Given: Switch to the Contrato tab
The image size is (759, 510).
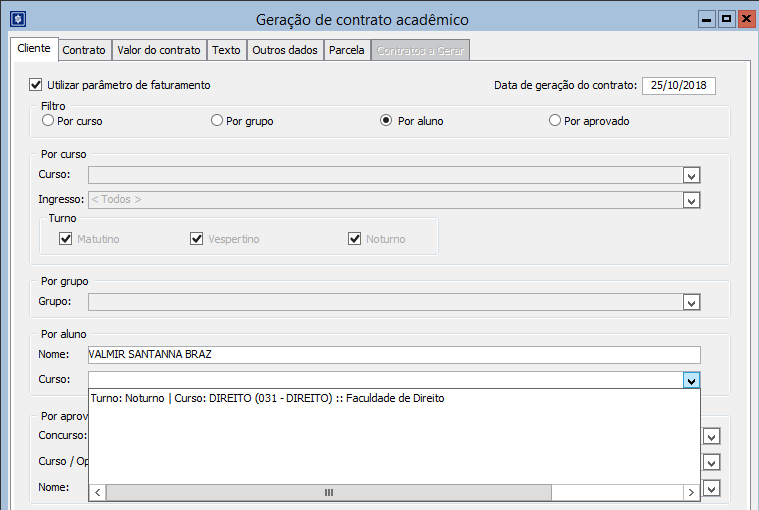Looking at the screenshot, I should pyautogui.click(x=84, y=50).
